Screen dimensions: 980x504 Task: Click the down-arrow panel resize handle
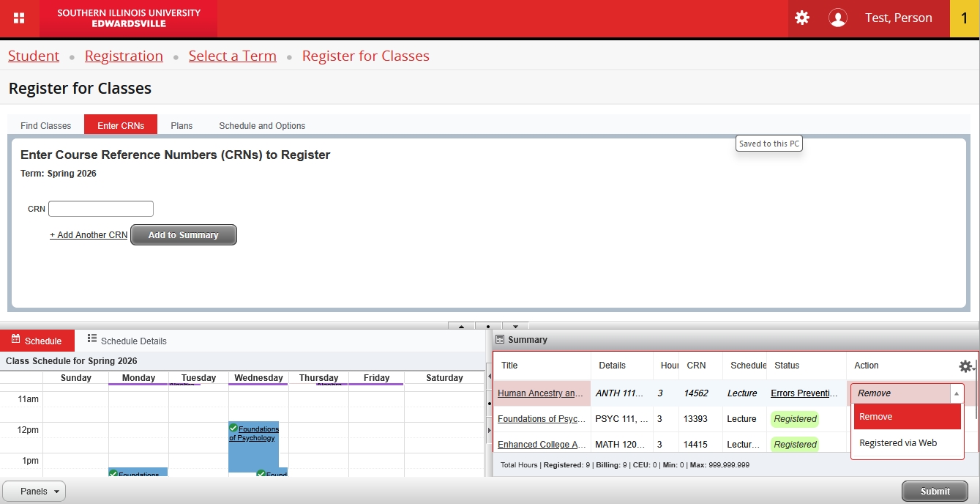[515, 326]
